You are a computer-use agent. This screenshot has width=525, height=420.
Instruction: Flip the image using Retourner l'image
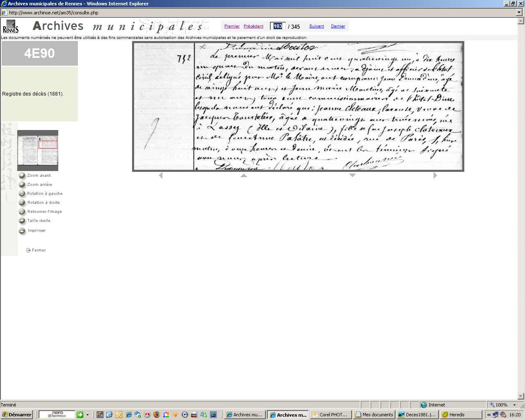[x=22, y=212]
